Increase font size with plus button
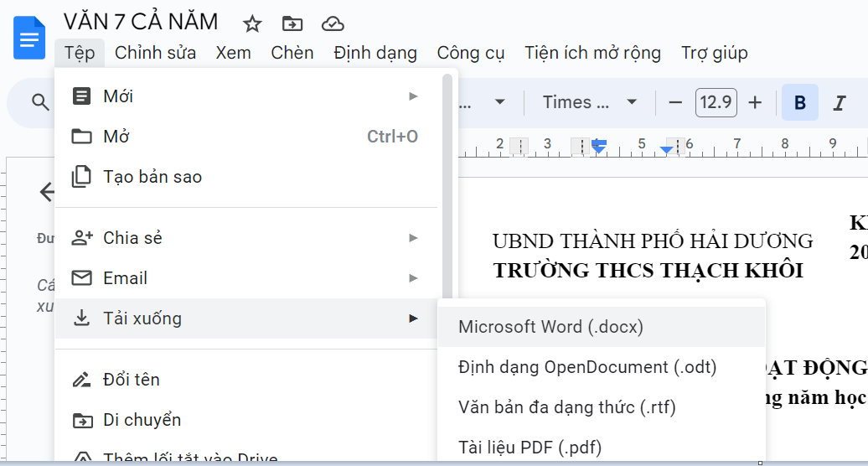 pos(755,102)
